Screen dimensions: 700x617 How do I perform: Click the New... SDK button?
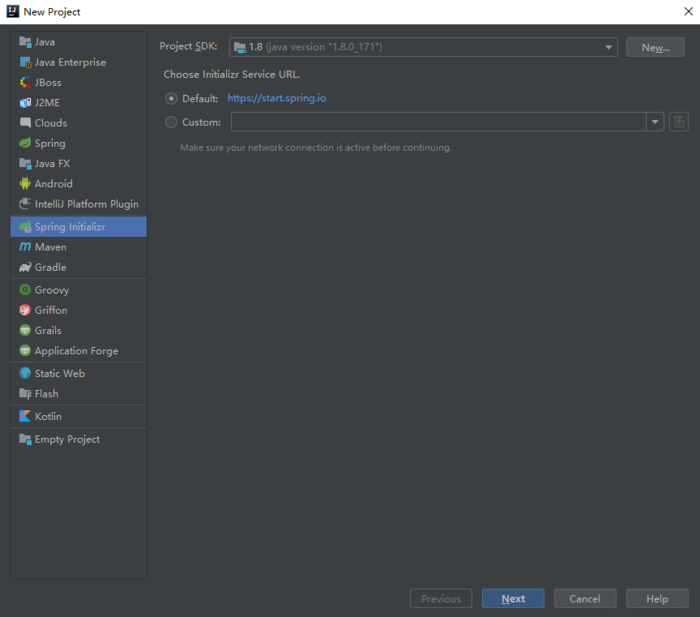pyautogui.click(x=655, y=47)
